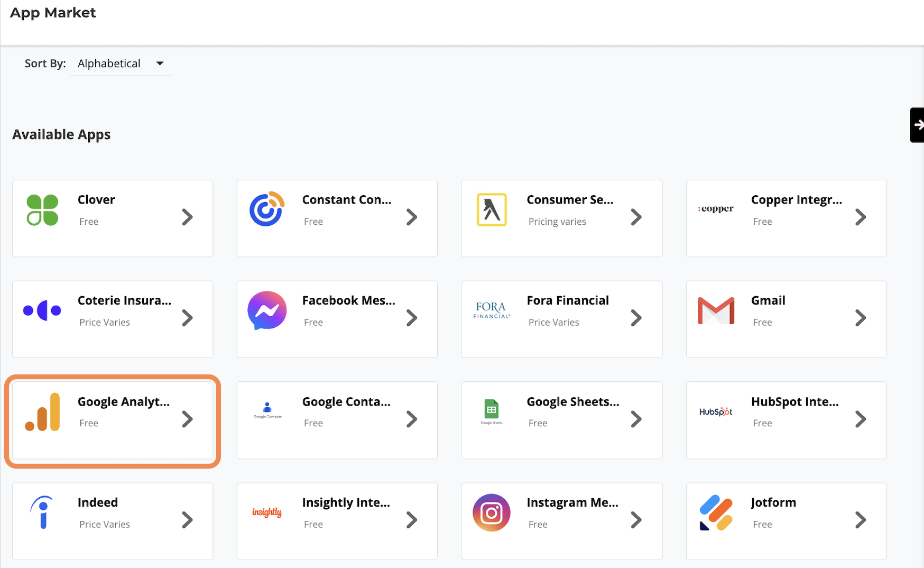Open the Consumer Se... app title
Viewport: 924px width, 568px height.
(570, 200)
